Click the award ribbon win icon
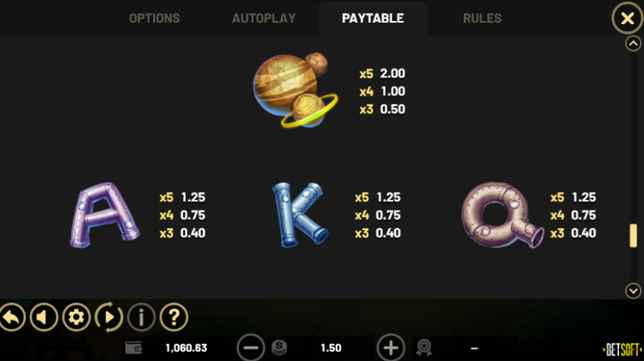This screenshot has width=644, height=361. click(x=424, y=348)
